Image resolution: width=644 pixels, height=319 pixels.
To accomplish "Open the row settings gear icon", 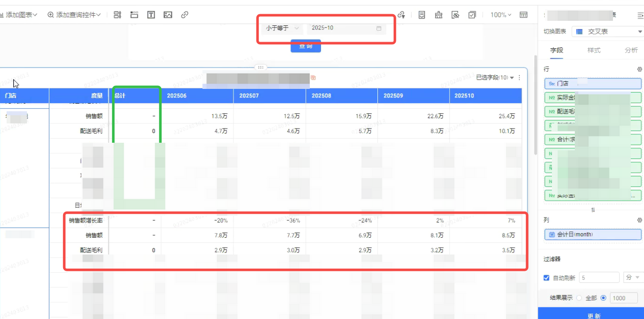I will (639, 69).
